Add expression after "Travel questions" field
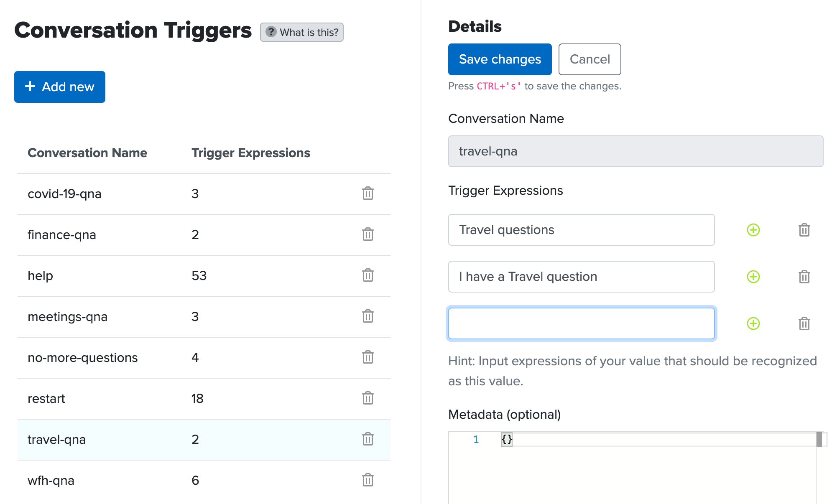 click(753, 230)
